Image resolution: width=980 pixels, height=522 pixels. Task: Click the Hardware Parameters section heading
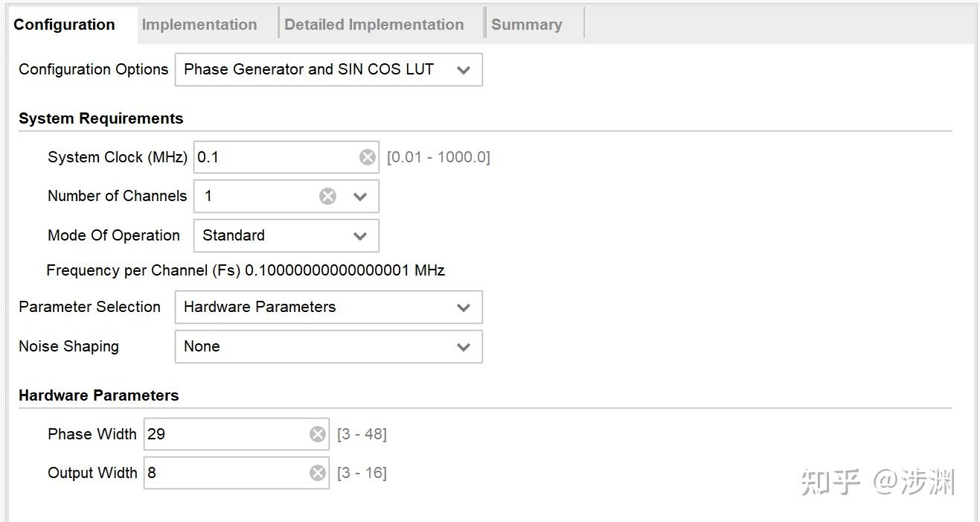(99, 395)
